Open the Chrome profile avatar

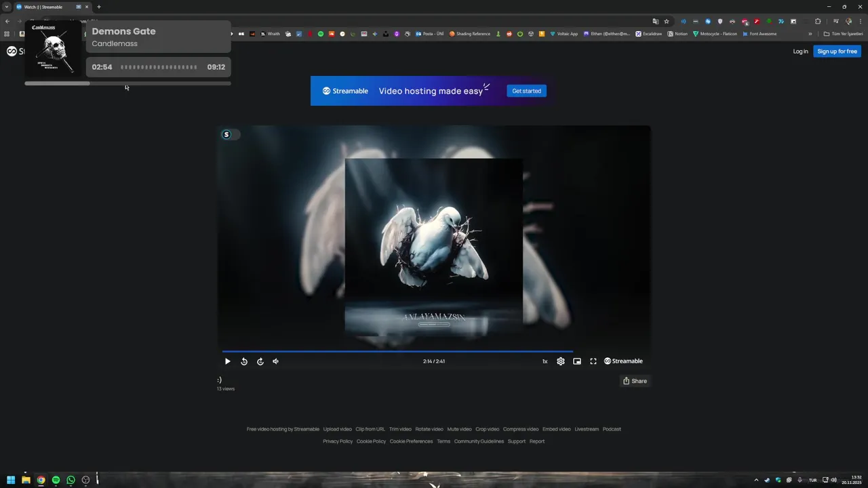pyautogui.click(x=848, y=21)
